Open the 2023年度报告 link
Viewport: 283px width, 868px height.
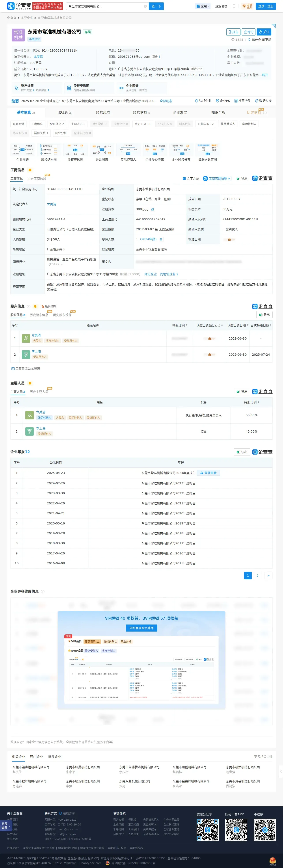(x=168, y=483)
